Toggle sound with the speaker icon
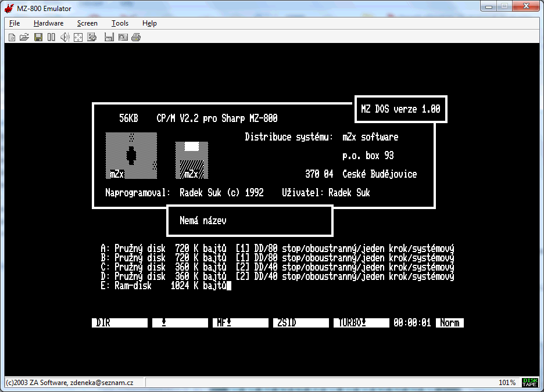The image size is (544, 392). pyautogui.click(x=65, y=37)
